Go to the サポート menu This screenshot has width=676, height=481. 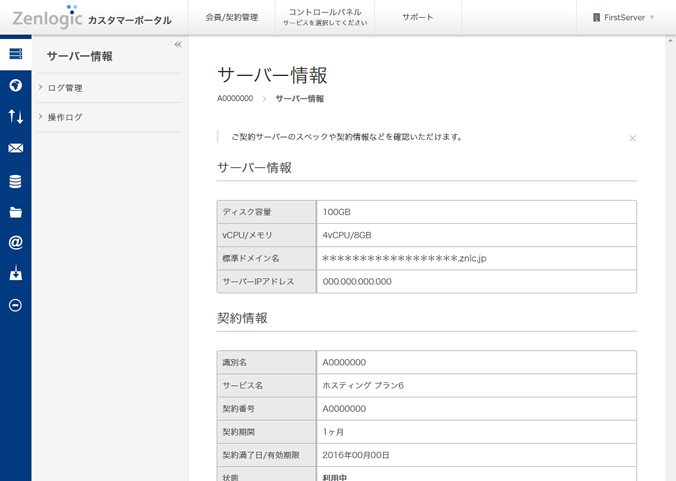coord(418,17)
